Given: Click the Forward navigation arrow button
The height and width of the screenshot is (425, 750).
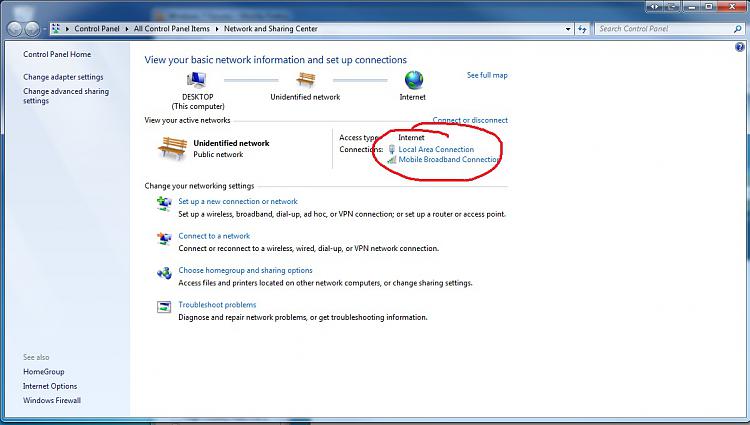Looking at the screenshot, I should point(32,29).
